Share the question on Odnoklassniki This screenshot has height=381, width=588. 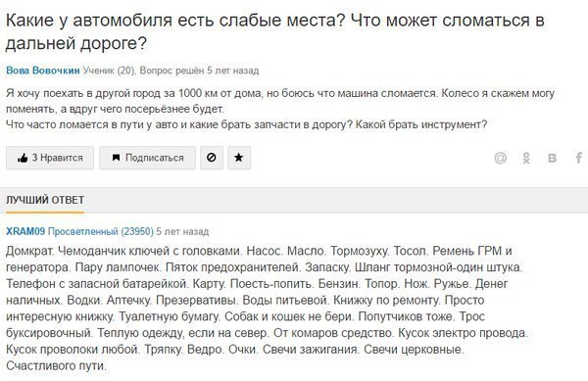(526, 158)
